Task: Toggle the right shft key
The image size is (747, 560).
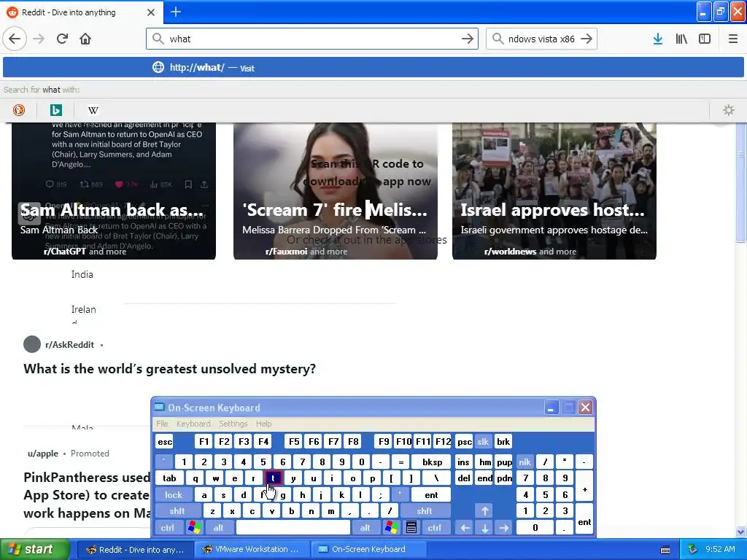Action: (x=425, y=511)
